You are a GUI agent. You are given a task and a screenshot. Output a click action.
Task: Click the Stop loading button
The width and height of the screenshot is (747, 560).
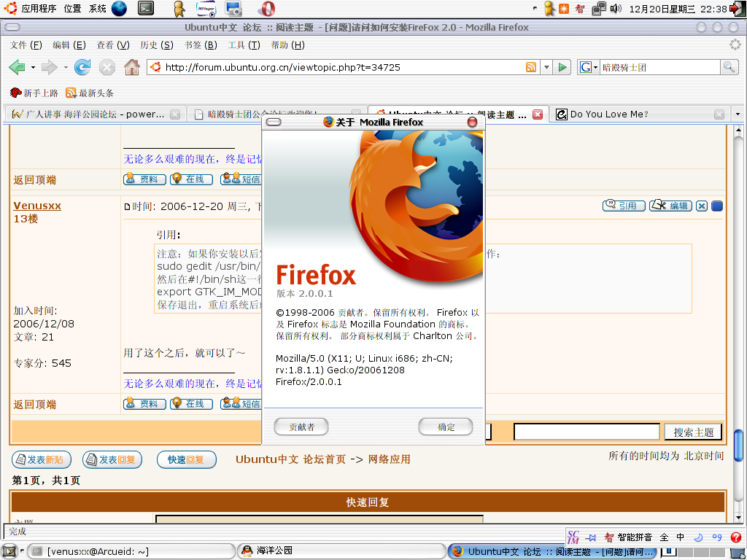pos(107,67)
